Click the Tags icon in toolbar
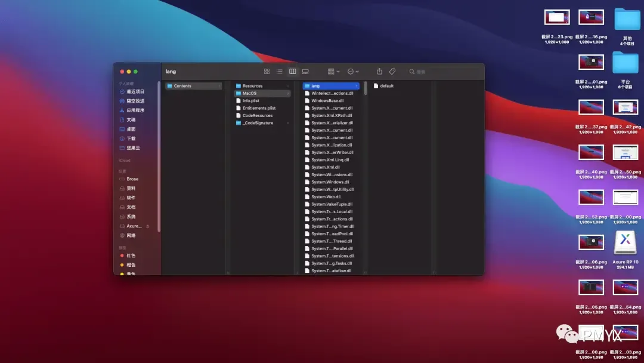Viewport: 644px width, 363px height. (392, 72)
